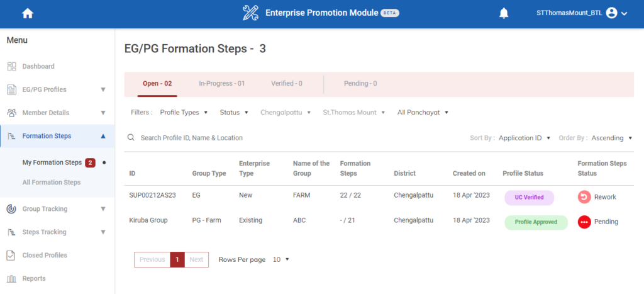Click the search magnifier icon
Image resolution: width=644 pixels, height=294 pixels.
pos(131,138)
